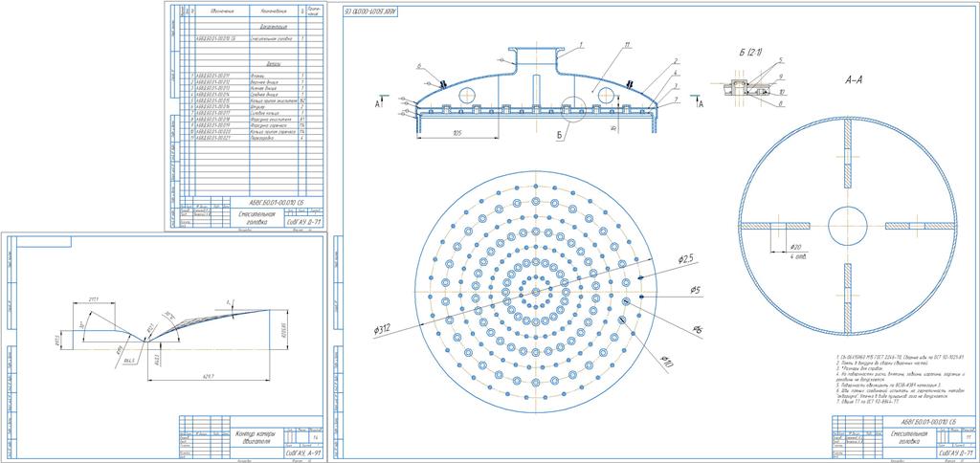The image size is (980, 463).
Task: Click the 'Документация' heading in the specification
Action: click(273, 28)
